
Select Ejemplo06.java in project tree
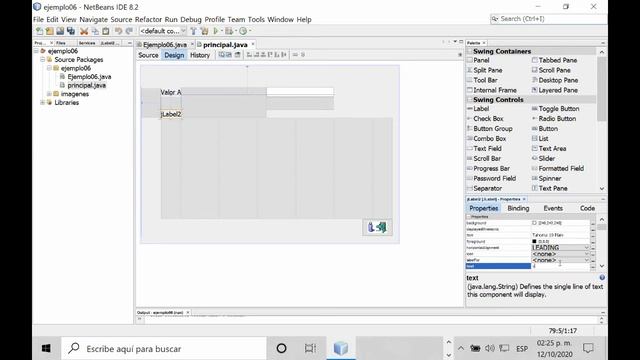click(x=89, y=77)
